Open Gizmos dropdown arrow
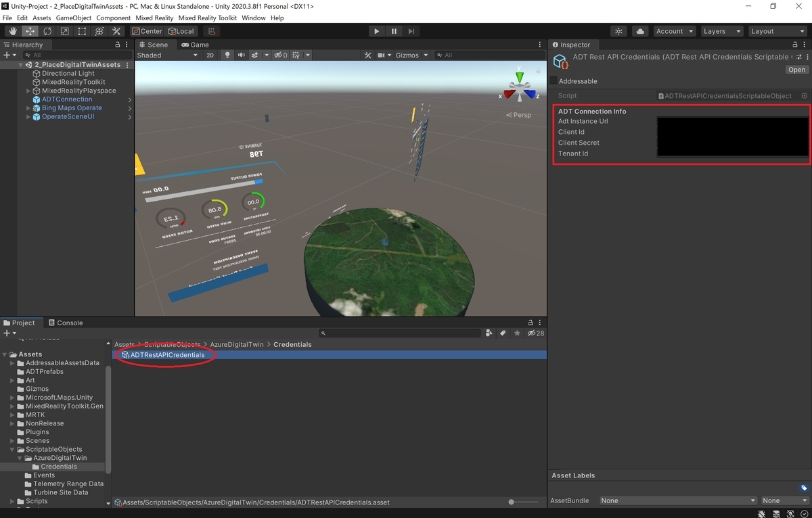The image size is (812, 518). [424, 55]
